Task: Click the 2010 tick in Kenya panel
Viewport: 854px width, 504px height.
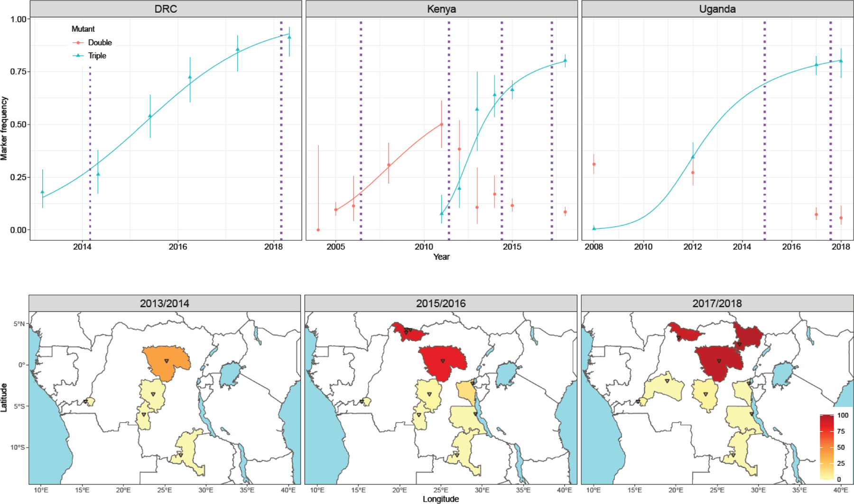Action: (424, 247)
